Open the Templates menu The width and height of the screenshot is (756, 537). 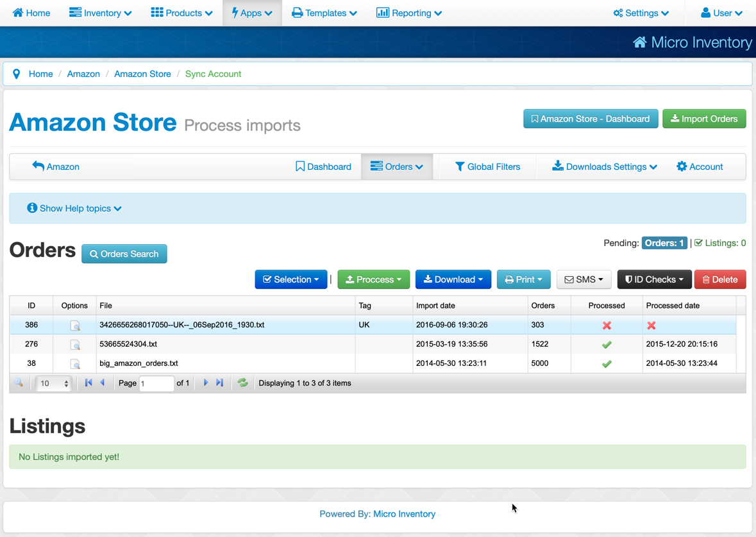coord(324,13)
